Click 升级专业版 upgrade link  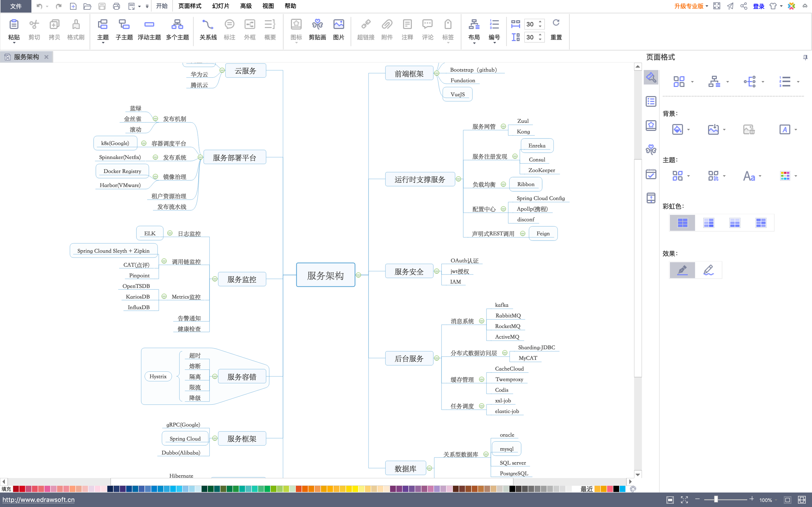(688, 6)
